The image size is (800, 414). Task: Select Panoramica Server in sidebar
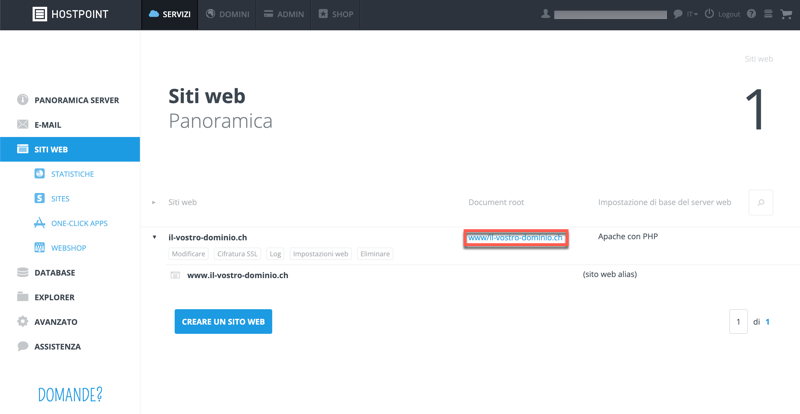tap(70, 100)
